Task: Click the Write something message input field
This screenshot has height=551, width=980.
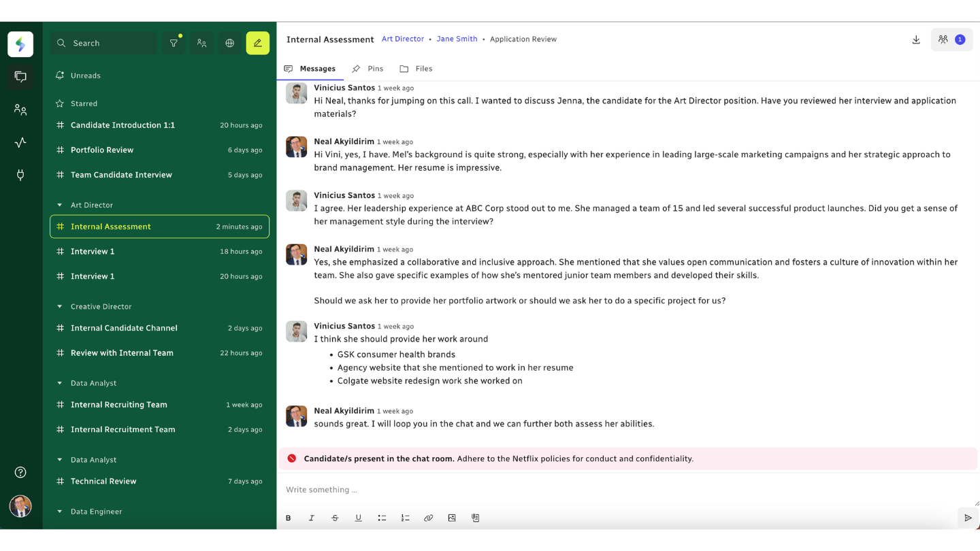Action: [x=612, y=490]
